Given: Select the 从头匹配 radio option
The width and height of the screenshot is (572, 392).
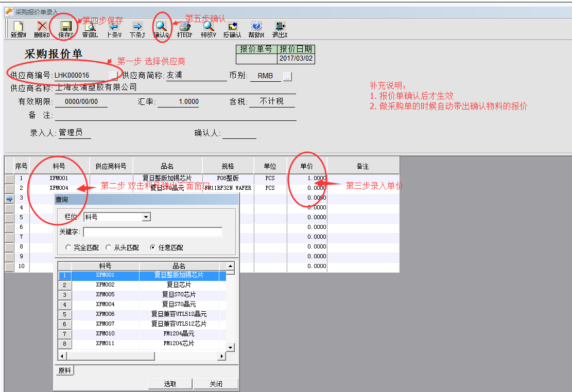Looking at the screenshot, I should point(122,247).
